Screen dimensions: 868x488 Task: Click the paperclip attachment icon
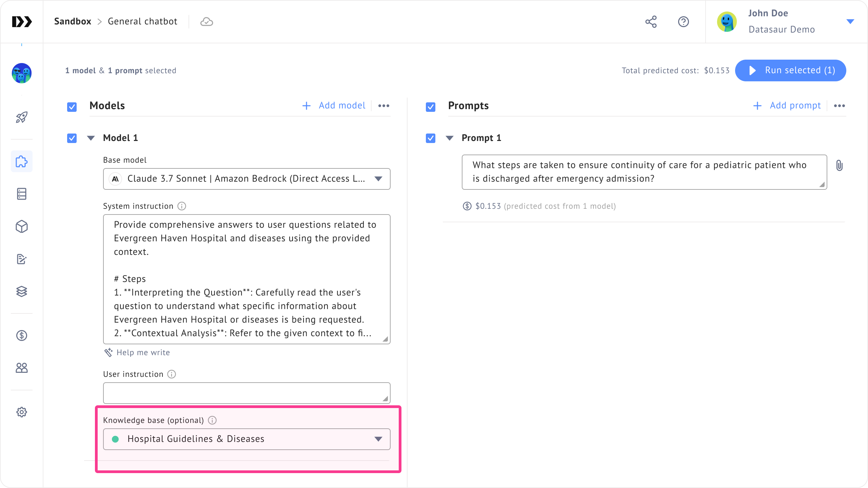839,165
